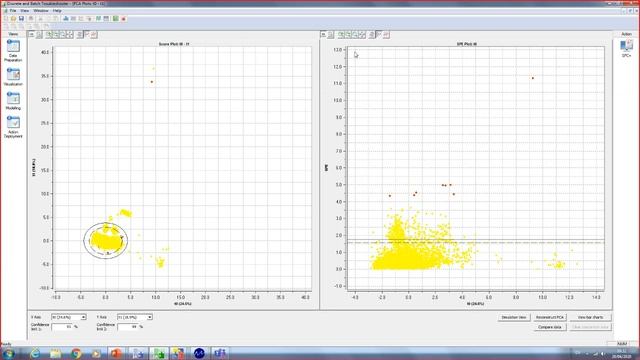Viewport: 640px width, 360px height.
Task: Click first toolbar icon above SPE Plot
Action: click(323, 35)
